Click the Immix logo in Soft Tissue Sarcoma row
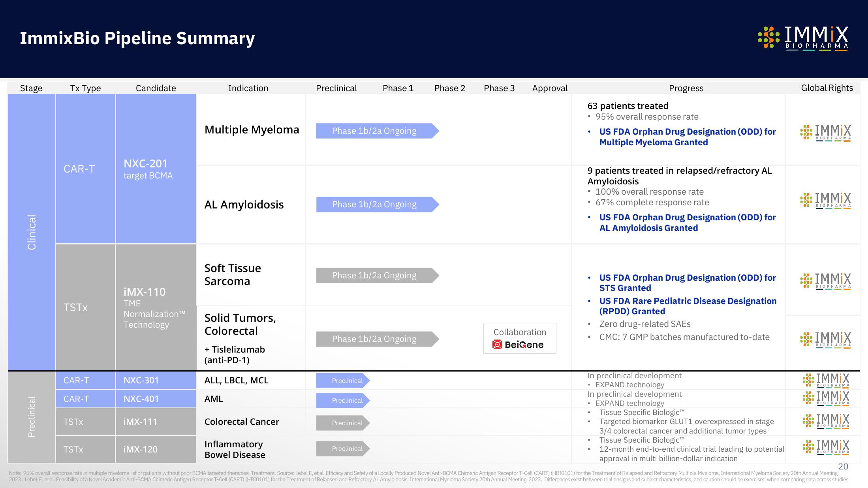868x488 pixels. coord(825,282)
